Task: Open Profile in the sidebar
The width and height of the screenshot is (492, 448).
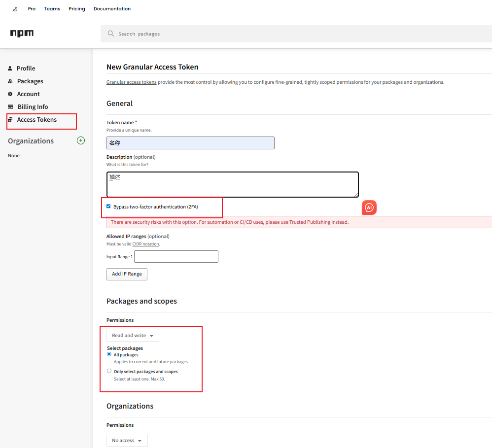Action: 26,68
